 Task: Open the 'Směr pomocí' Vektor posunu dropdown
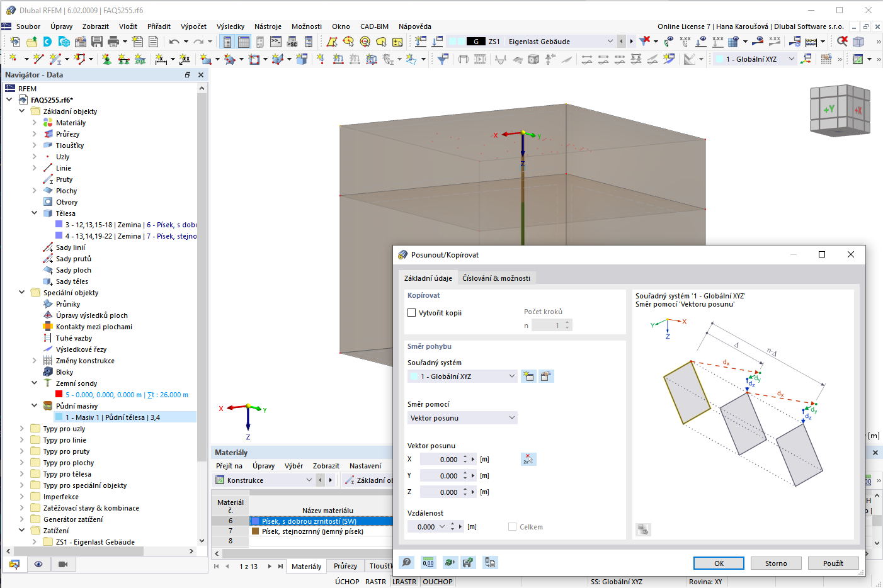[x=462, y=418]
